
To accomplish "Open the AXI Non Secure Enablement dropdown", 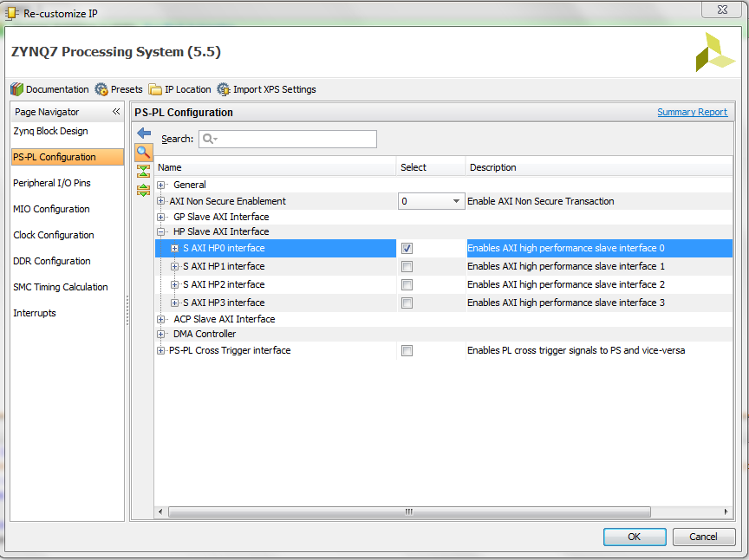I will tap(431, 201).
